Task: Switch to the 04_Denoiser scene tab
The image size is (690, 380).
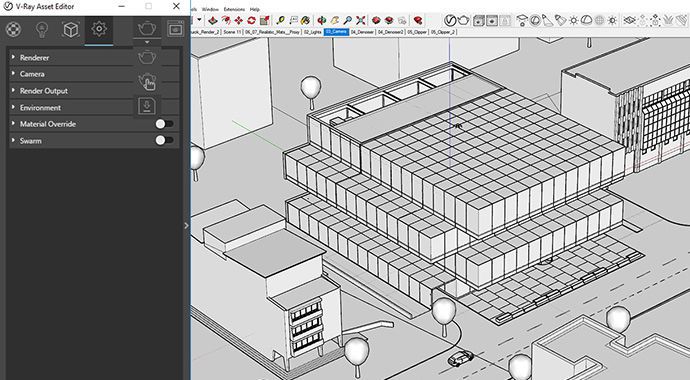Action: [x=362, y=32]
